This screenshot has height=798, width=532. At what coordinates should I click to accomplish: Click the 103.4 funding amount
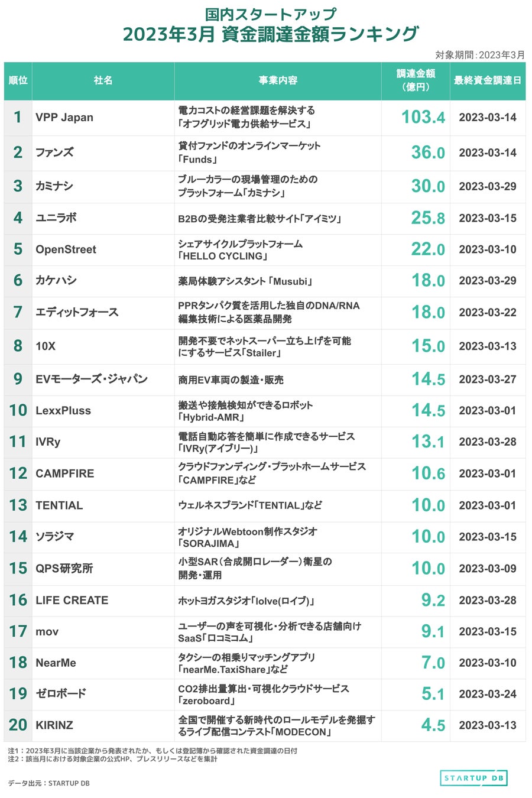(423, 117)
